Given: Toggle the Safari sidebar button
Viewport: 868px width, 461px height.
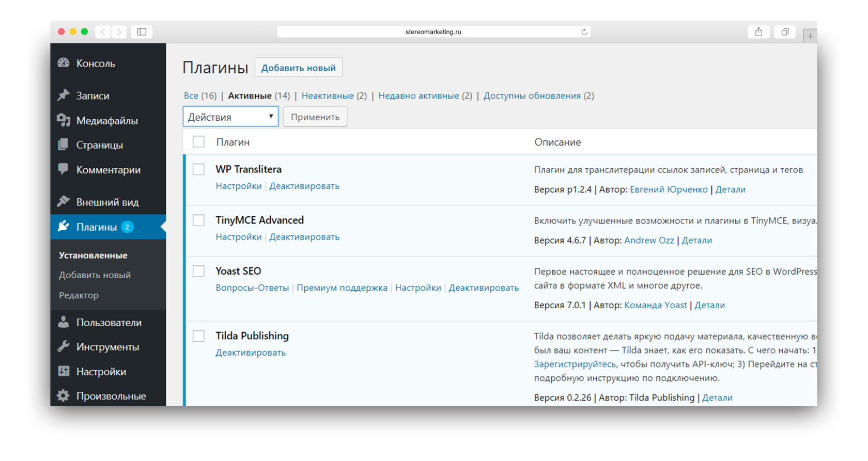Looking at the screenshot, I should tap(142, 32).
